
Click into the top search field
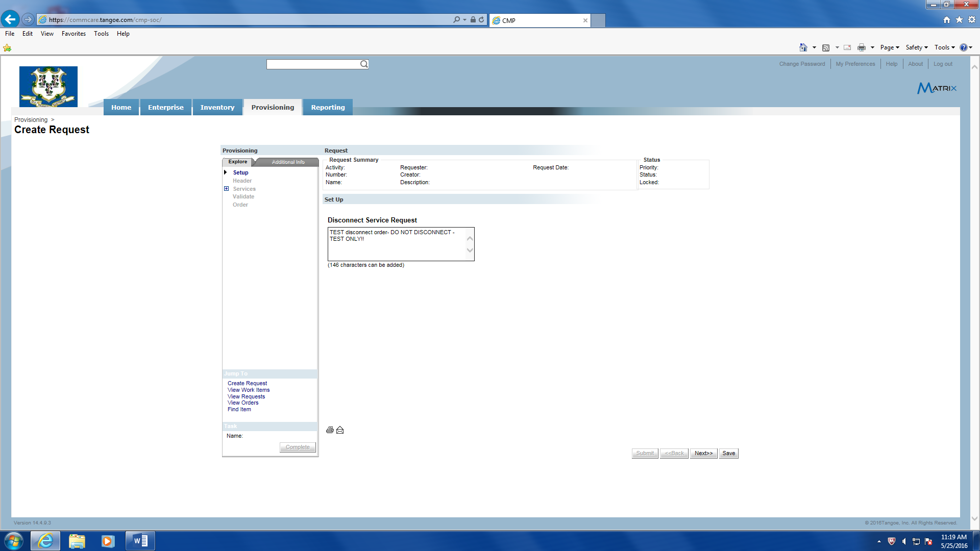[x=312, y=64]
